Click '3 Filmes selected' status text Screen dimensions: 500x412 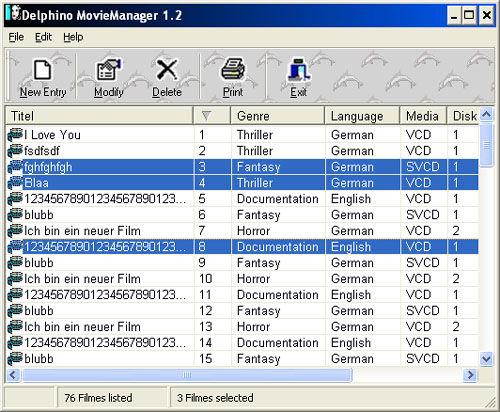click(215, 398)
